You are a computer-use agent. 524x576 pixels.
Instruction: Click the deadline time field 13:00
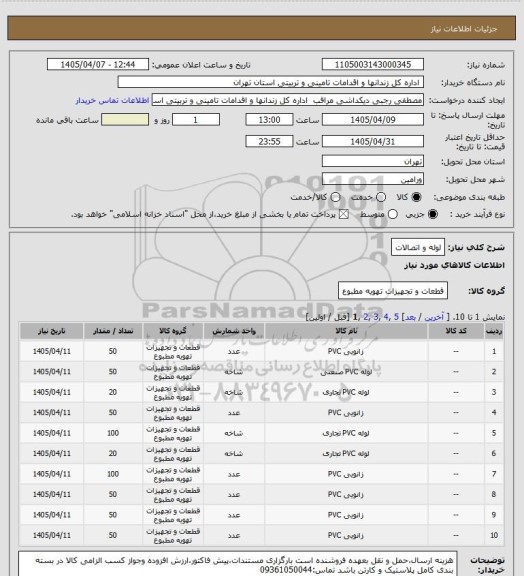(x=269, y=120)
